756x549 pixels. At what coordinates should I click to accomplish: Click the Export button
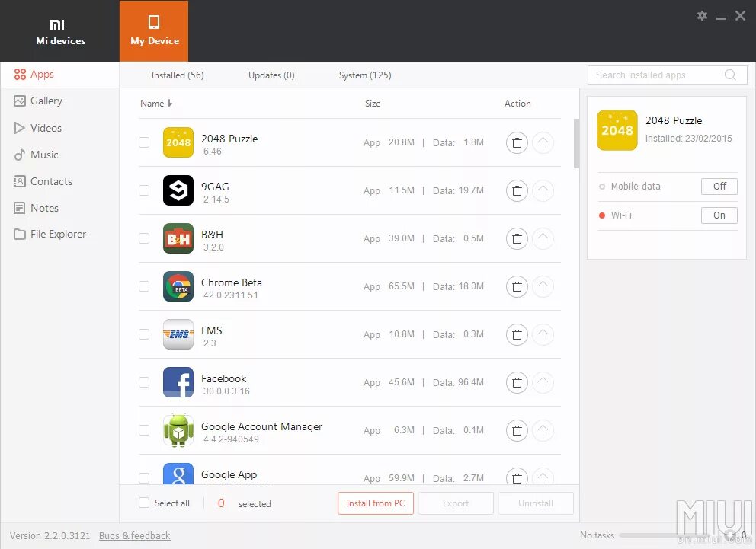(x=456, y=503)
